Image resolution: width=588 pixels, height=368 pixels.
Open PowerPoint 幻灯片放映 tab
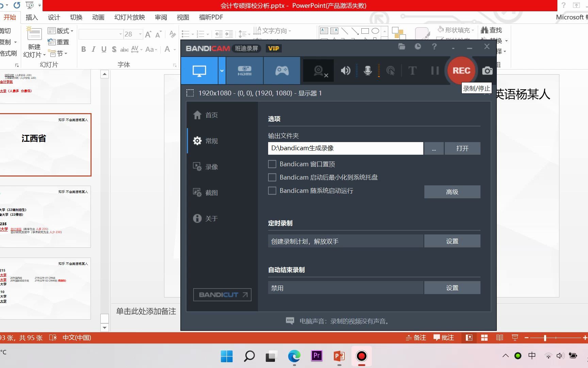tap(130, 17)
